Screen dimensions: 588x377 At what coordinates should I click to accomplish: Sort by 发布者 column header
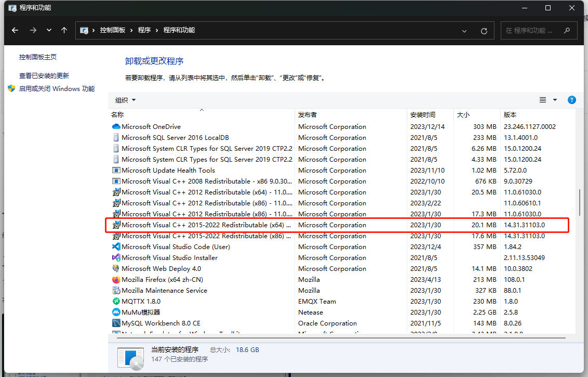351,114
